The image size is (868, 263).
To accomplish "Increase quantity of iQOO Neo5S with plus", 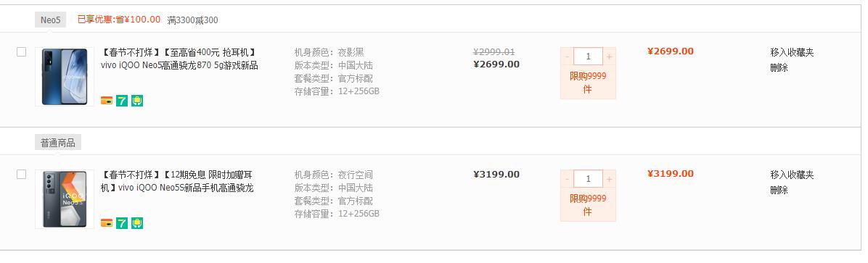I will coord(609,179).
